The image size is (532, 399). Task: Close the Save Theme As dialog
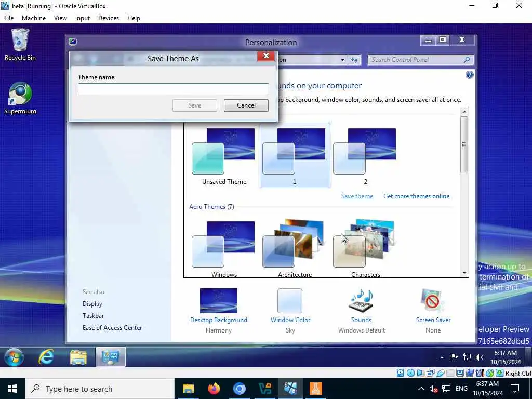266,56
